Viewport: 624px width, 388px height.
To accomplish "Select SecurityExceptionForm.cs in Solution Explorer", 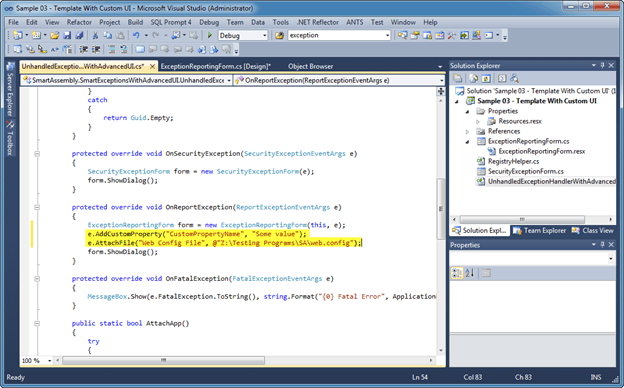I will coord(526,172).
